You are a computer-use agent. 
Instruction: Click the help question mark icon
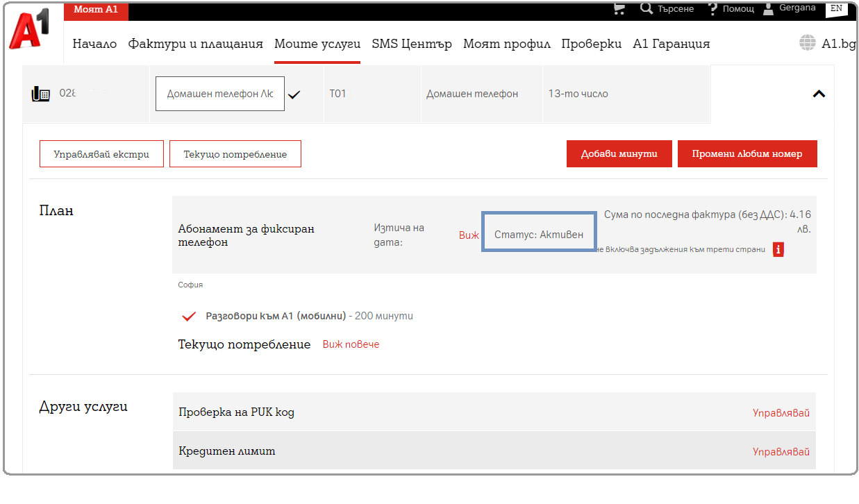tap(712, 8)
